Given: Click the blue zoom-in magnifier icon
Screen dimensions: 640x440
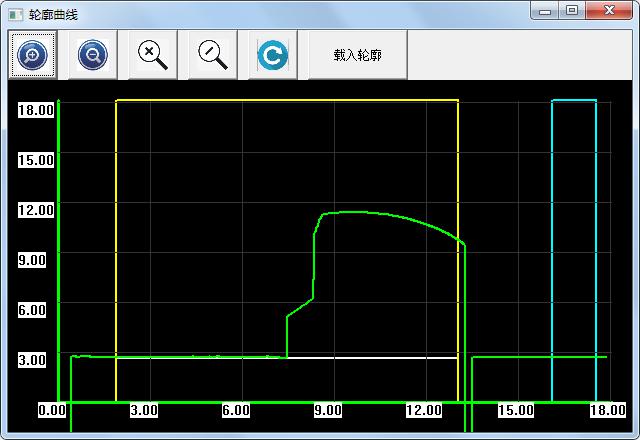Looking at the screenshot, I should coord(32,55).
